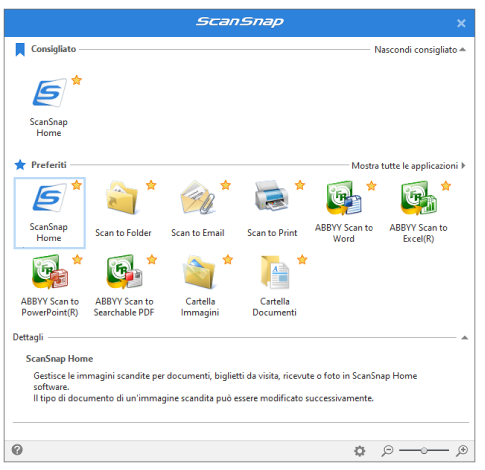Expand list via Mostra tutte le applicazioni

409,166
